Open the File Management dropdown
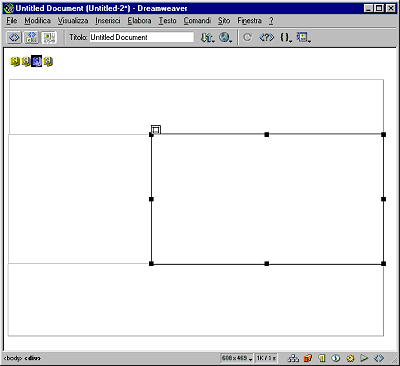 [x=207, y=37]
